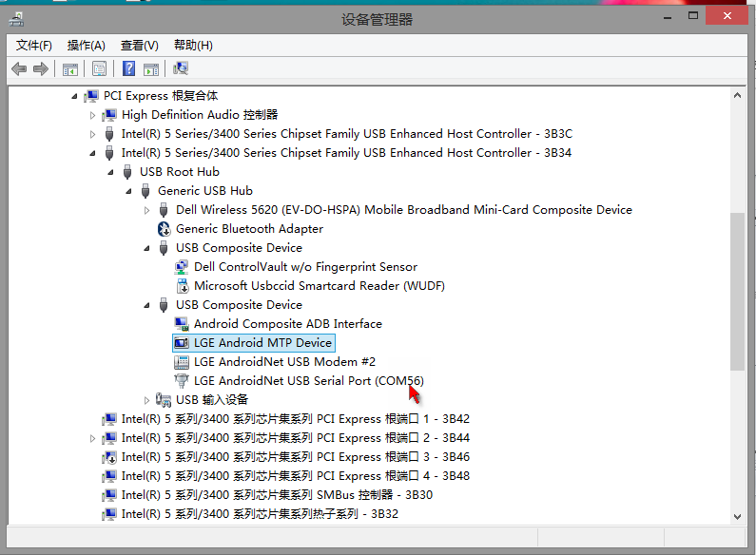Open the 文件(F) menu

point(34,46)
